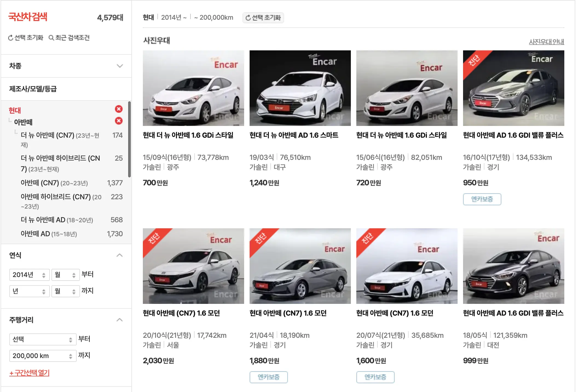
Task: Open the 월 month dropdown below 연식
Action: click(65, 275)
